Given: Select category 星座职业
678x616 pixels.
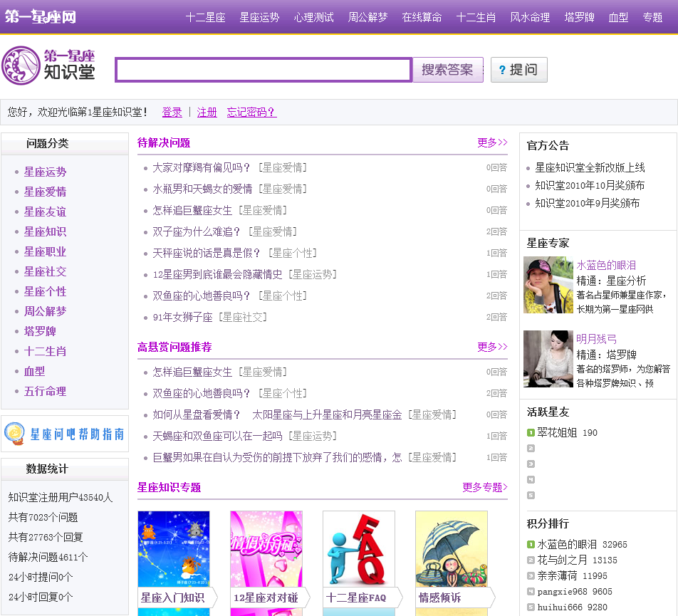Looking at the screenshot, I should 45,251.
